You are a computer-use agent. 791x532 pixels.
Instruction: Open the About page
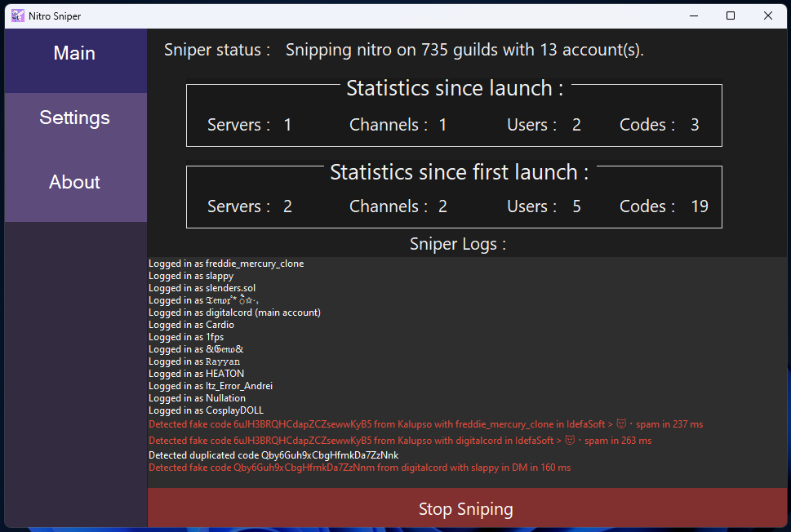click(73, 182)
